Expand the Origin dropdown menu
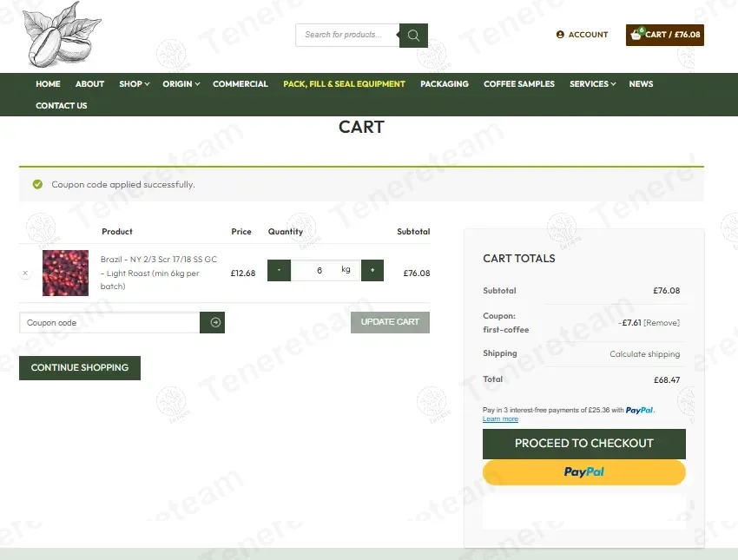738x560 pixels. click(181, 84)
